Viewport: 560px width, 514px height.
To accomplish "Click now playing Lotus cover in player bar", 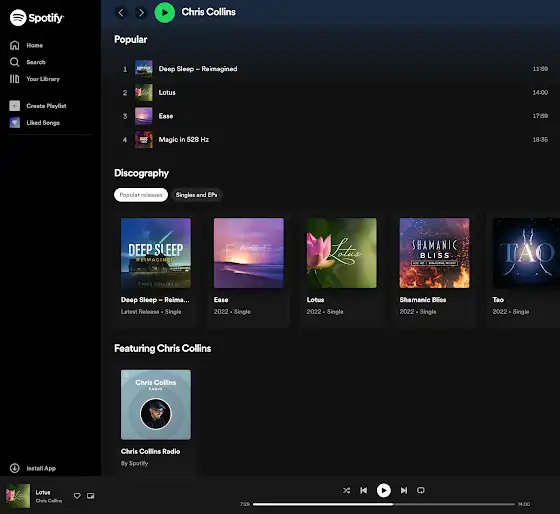I will (18, 496).
